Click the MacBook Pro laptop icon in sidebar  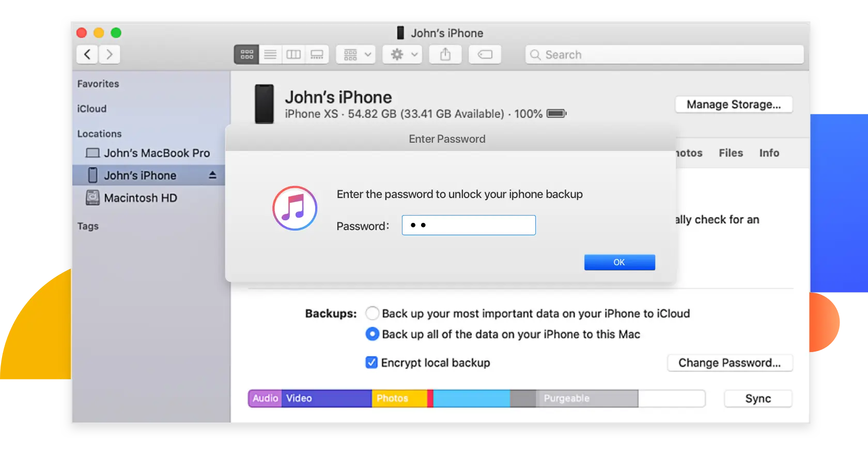point(92,153)
